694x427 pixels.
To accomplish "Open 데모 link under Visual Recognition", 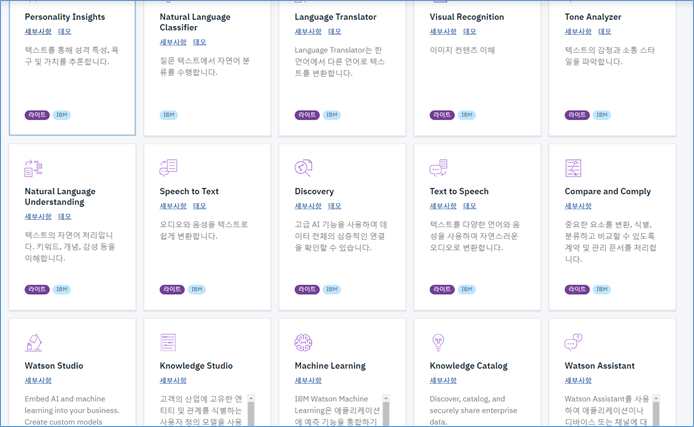I will click(470, 31).
